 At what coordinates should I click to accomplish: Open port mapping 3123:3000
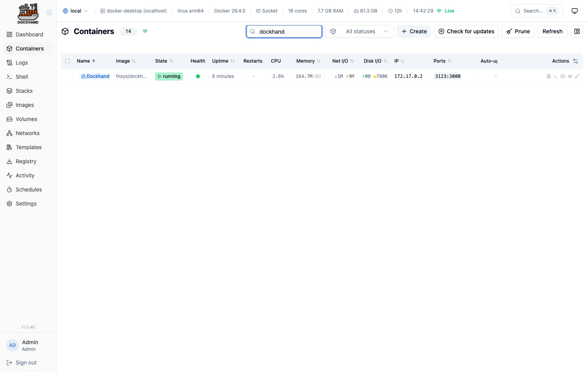tap(448, 76)
